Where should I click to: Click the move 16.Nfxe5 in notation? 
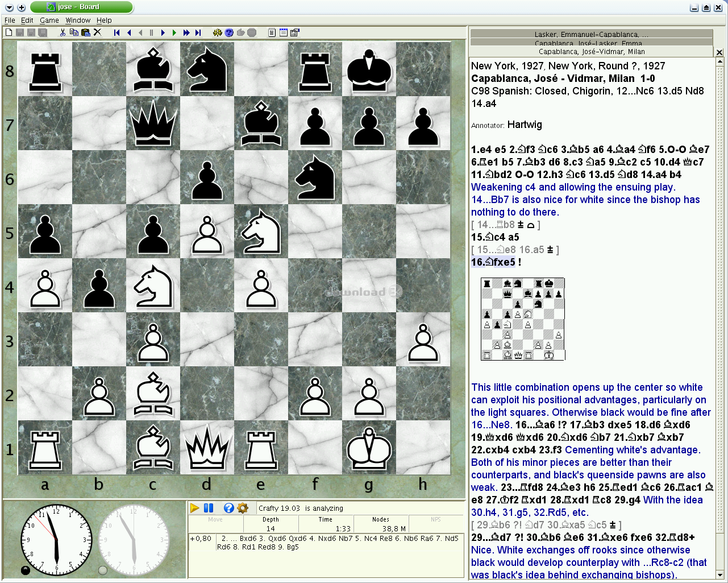tap(493, 262)
